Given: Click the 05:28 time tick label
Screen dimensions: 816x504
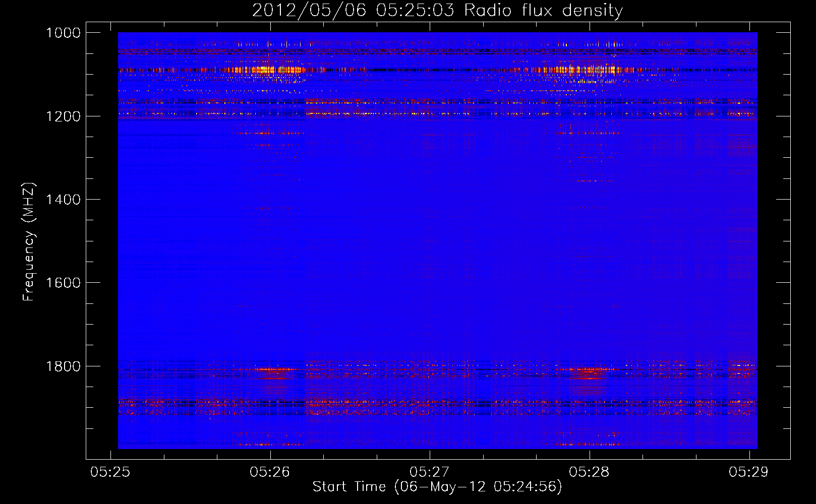Looking at the screenshot, I should tap(589, 472).
